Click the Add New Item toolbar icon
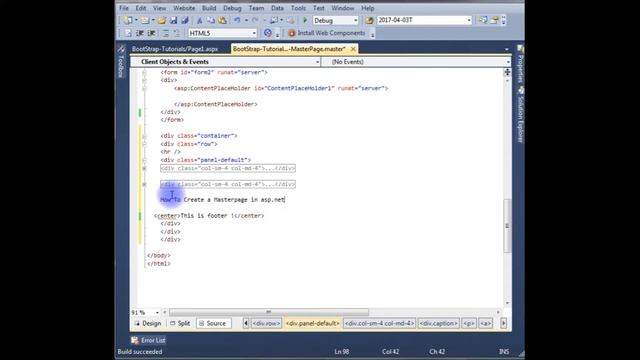 point(144,20)
